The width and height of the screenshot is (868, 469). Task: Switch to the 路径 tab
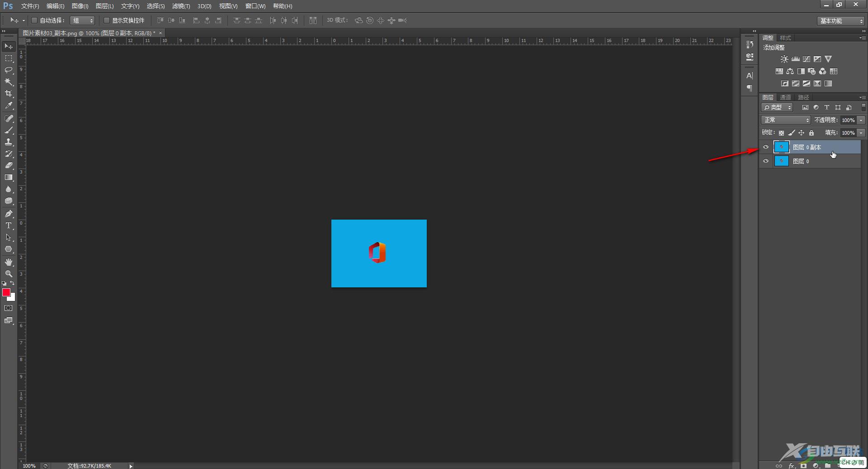(803, 97)
